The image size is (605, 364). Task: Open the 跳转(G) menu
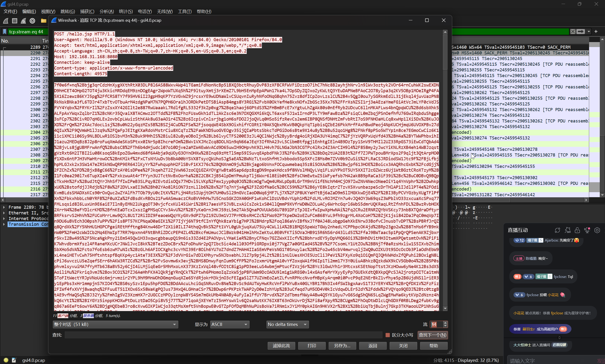coord(68,12)
